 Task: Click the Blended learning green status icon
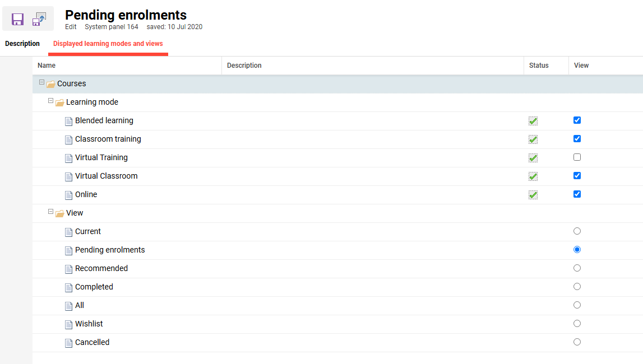click(533, 121)
